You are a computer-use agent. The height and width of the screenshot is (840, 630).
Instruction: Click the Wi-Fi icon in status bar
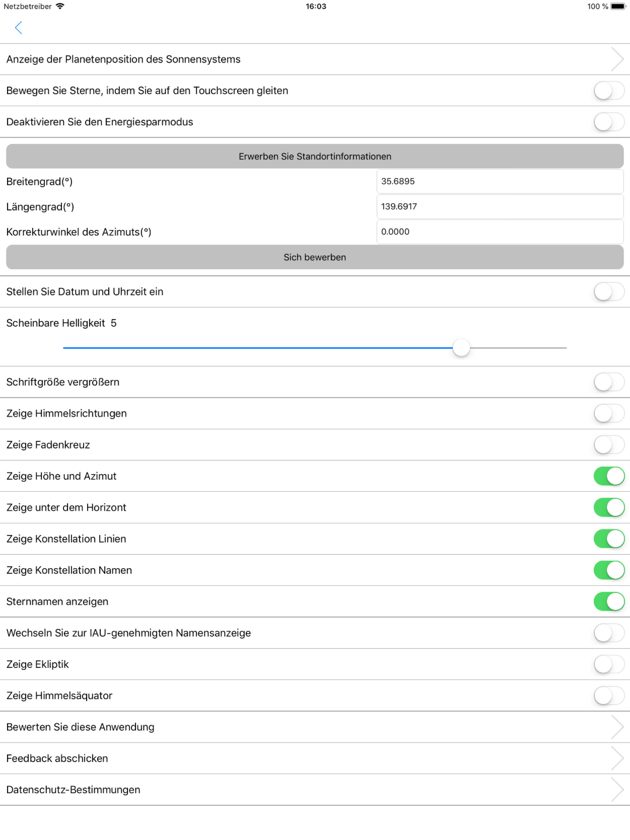click(x=60, y=6)
